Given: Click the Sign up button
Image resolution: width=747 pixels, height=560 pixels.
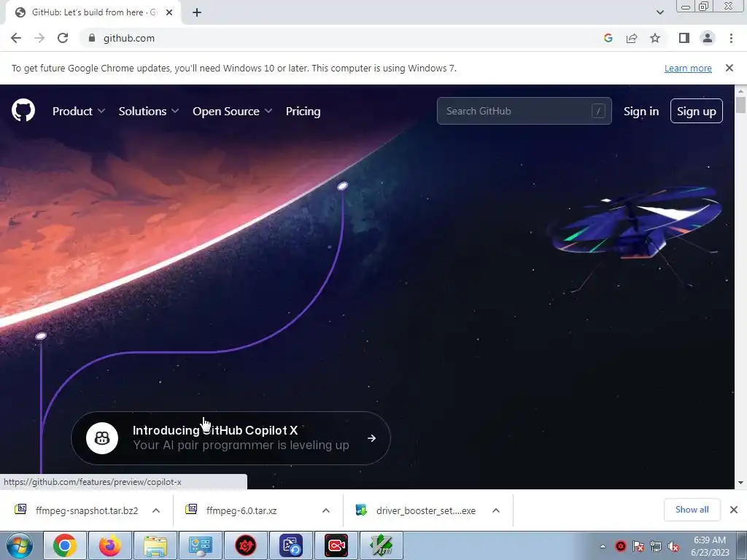Looking at the screenshot, I should 697,111.
